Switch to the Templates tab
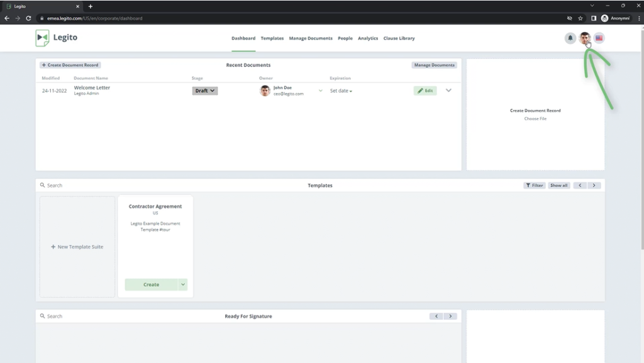This screenshot has width=644, height=363. (272, 38)
